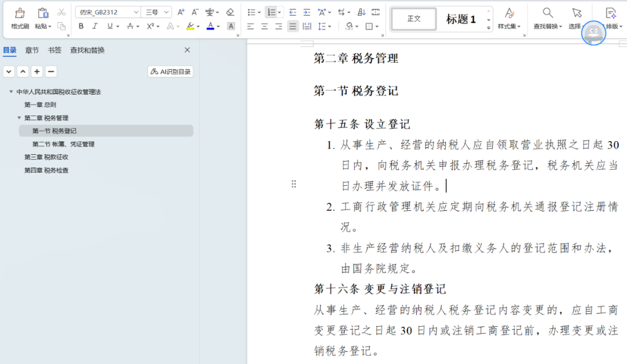Click the superscript X² icon
Image resolution: width=627 pixels, height=364 pixels.
(x=150, y=26)
